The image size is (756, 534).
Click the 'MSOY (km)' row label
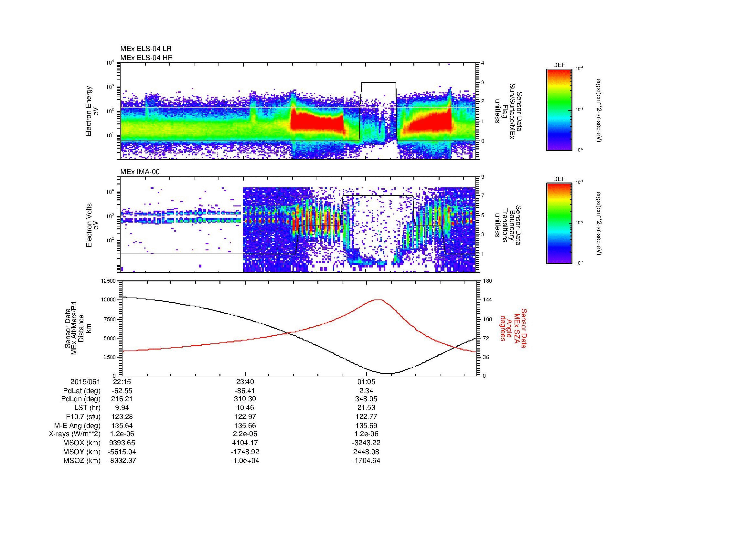click(82, 452)
